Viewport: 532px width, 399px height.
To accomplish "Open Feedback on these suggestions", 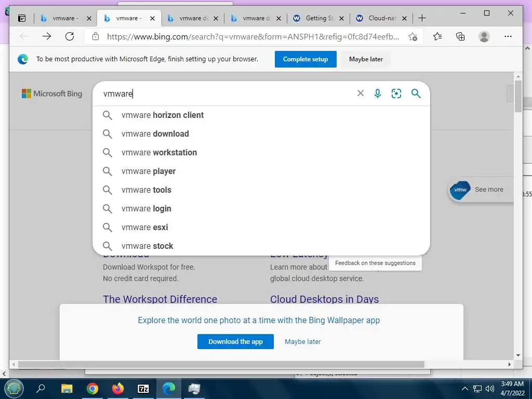I will (x=375, y=263).
